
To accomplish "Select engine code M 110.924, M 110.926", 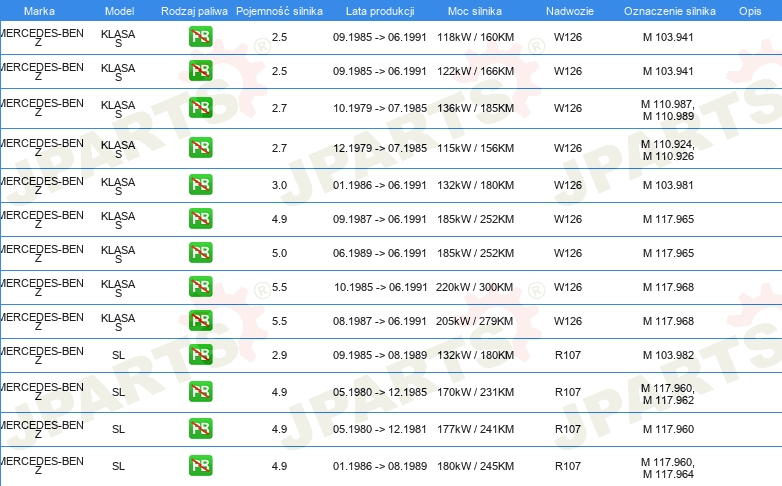I will click(x=668, y=150).
